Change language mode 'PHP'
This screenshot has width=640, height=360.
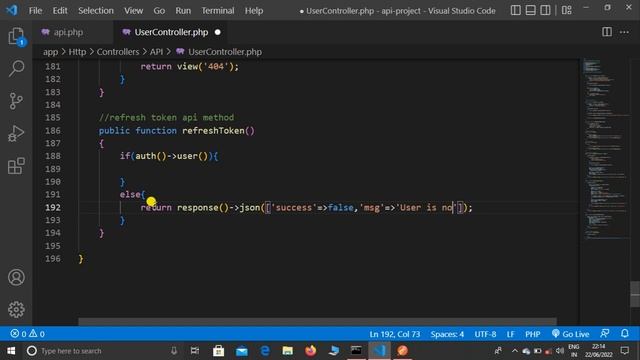click(x=533, y=334)
